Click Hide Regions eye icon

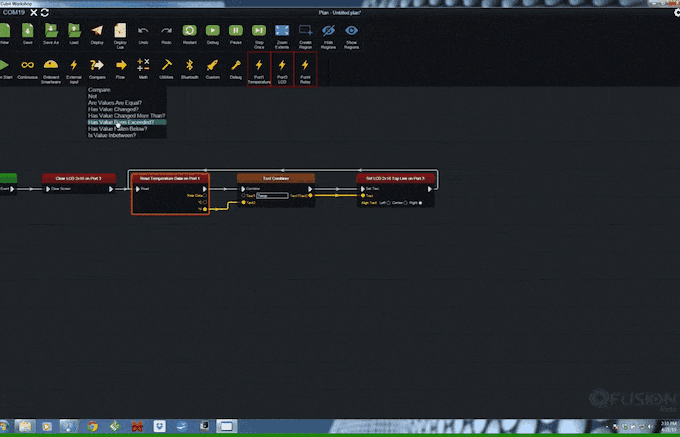pyautogui.click(x=328, y=30)
